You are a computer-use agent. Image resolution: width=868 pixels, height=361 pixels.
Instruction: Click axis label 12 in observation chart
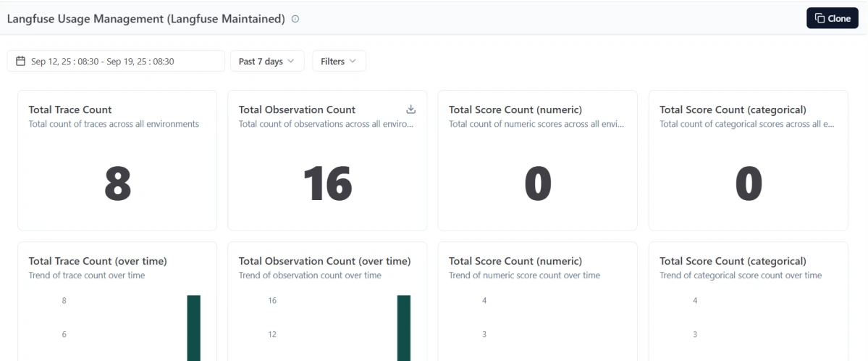272,334
